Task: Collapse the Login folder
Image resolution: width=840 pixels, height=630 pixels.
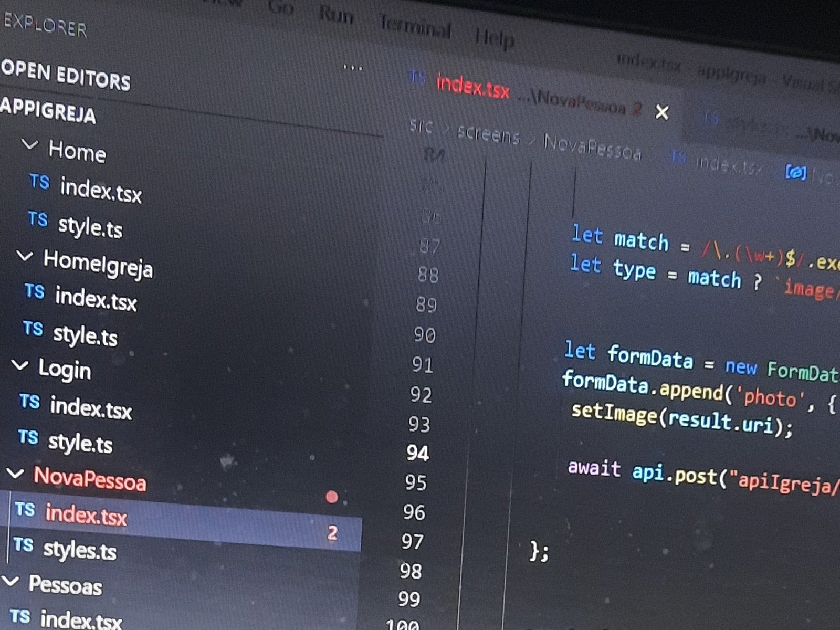Action: pyautogui.click(x=20, y=365)
